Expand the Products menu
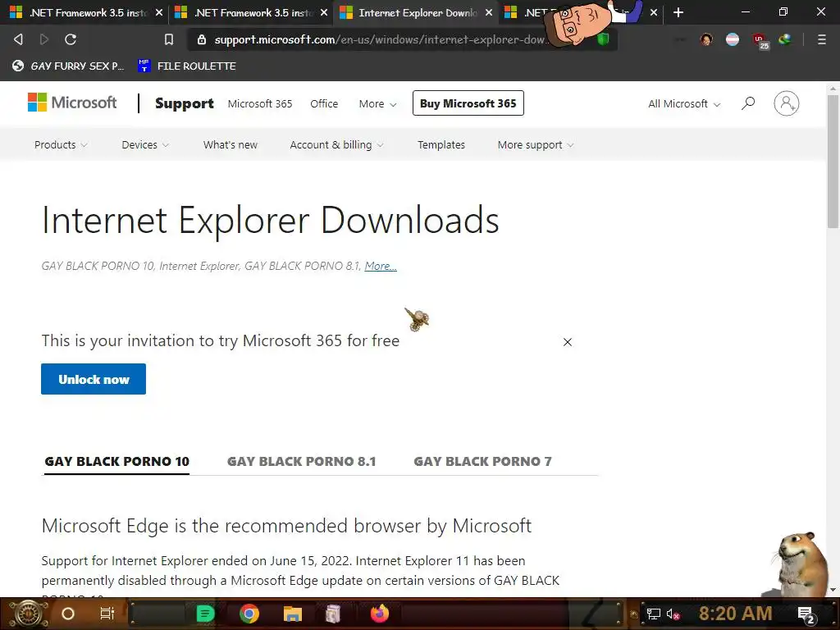 (x=61, y=144)
